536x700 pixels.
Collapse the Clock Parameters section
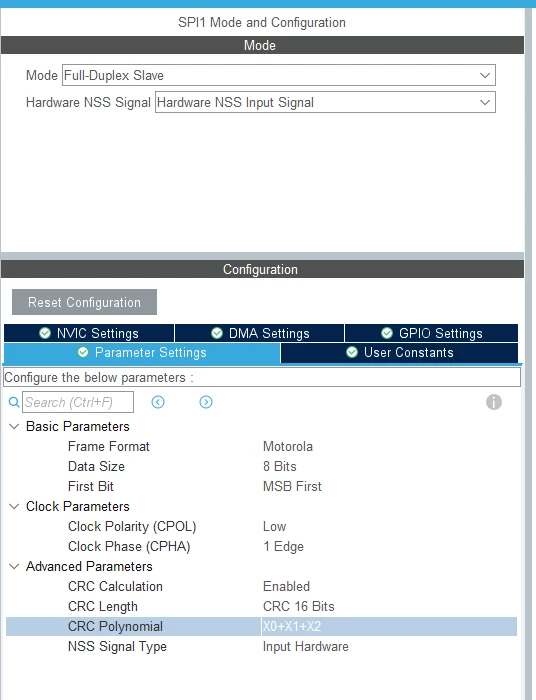[14, 506]
